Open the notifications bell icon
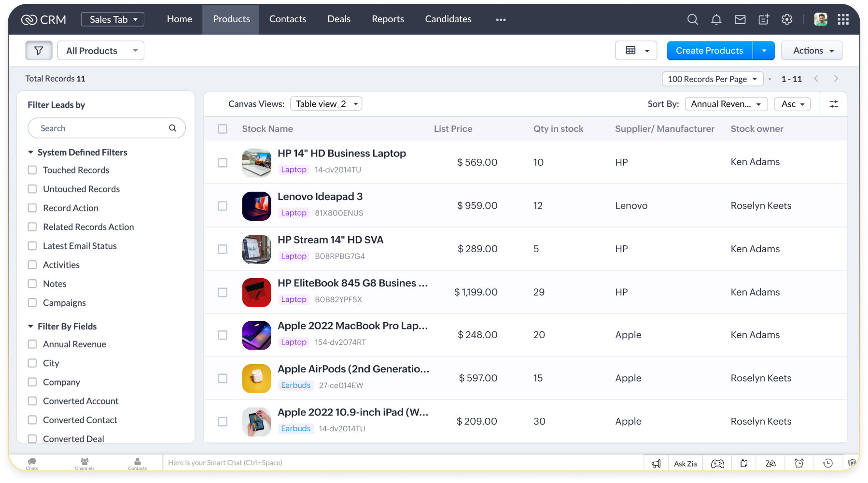Screen dimensions: 868x483 pos(716,19)
